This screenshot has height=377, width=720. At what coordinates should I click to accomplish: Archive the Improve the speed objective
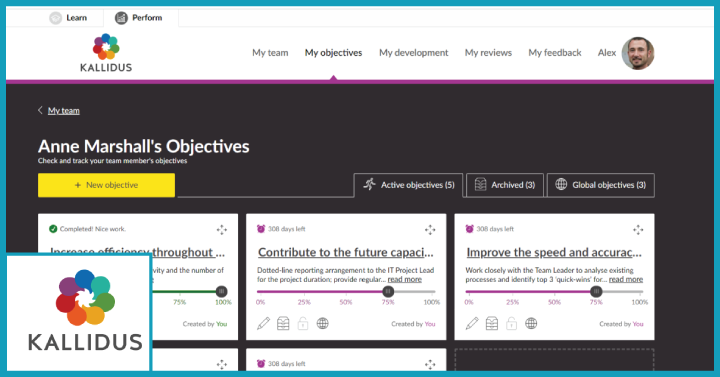pos(492,324)
